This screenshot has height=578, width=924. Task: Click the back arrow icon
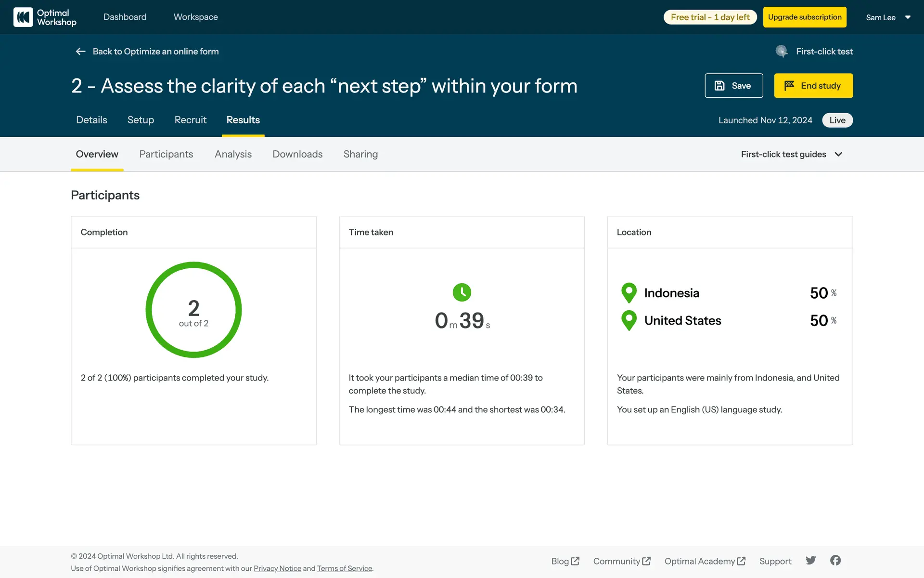(80, 52)
